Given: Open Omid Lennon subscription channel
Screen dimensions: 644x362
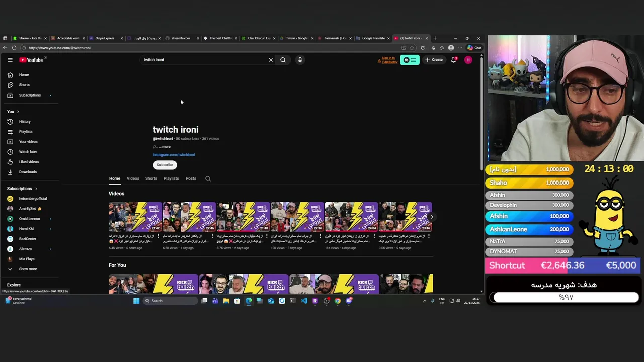Looking at the screenshot, I should tap(30, 219).
